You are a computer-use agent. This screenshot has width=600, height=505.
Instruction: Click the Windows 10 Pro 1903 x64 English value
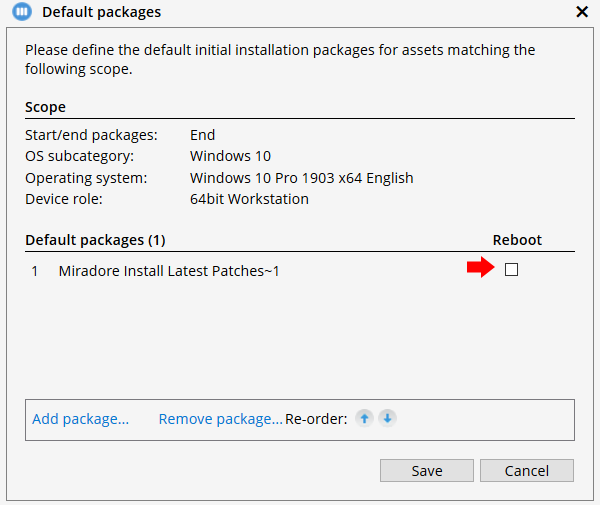302,178
